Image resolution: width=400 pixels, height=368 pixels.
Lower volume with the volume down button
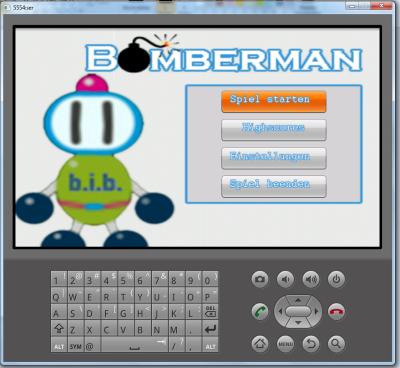(x=285, y=279)
